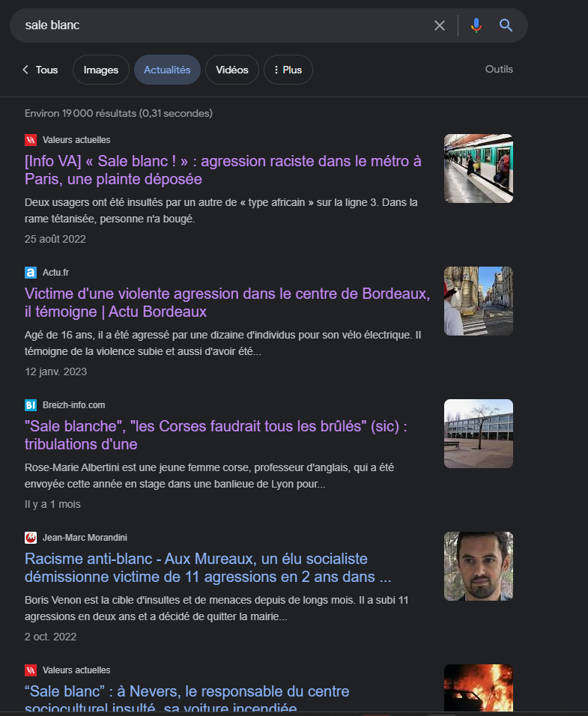
Task: Click the Breizh-info.com site favicon
Action: click(x=31, y=405)
